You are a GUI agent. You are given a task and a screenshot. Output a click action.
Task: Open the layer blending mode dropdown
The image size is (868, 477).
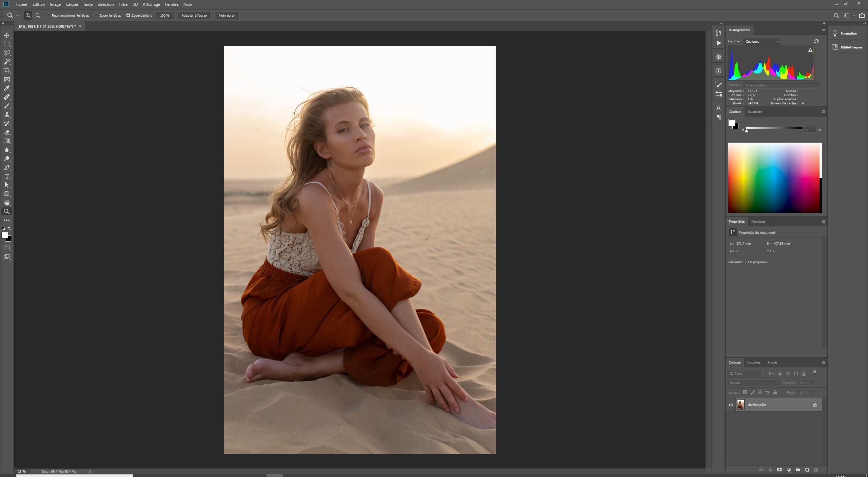coord(753,383)
